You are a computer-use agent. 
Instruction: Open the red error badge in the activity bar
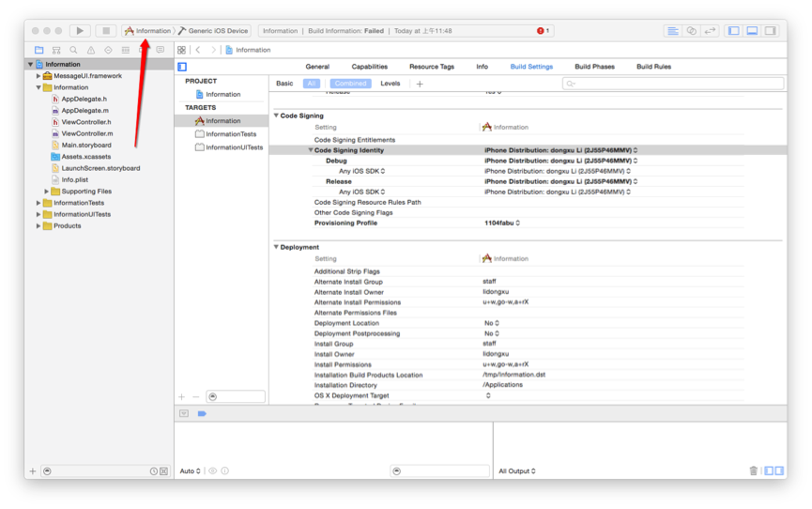tap(543, 31)
